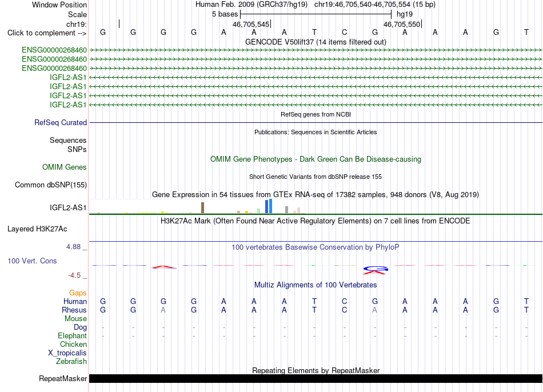Click the Chicken species label
The height and width of the screenshot is (392, 543).
tap(73, 345)
